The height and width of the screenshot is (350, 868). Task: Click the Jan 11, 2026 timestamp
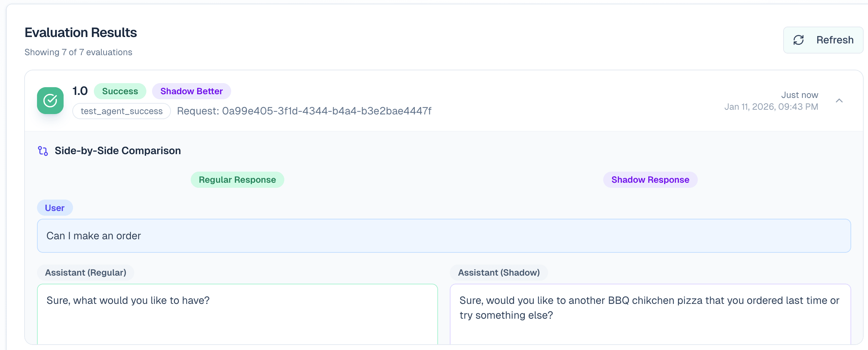(x=771, y=107)
